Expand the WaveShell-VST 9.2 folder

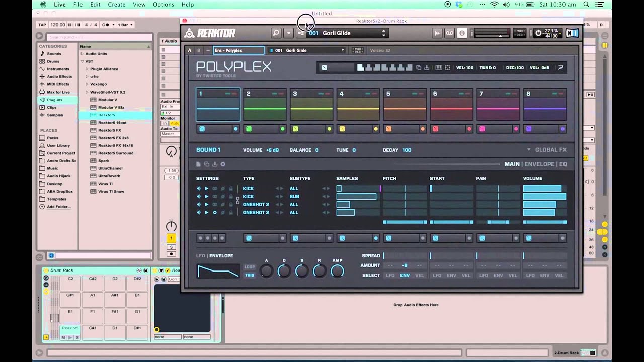point(87,92)
